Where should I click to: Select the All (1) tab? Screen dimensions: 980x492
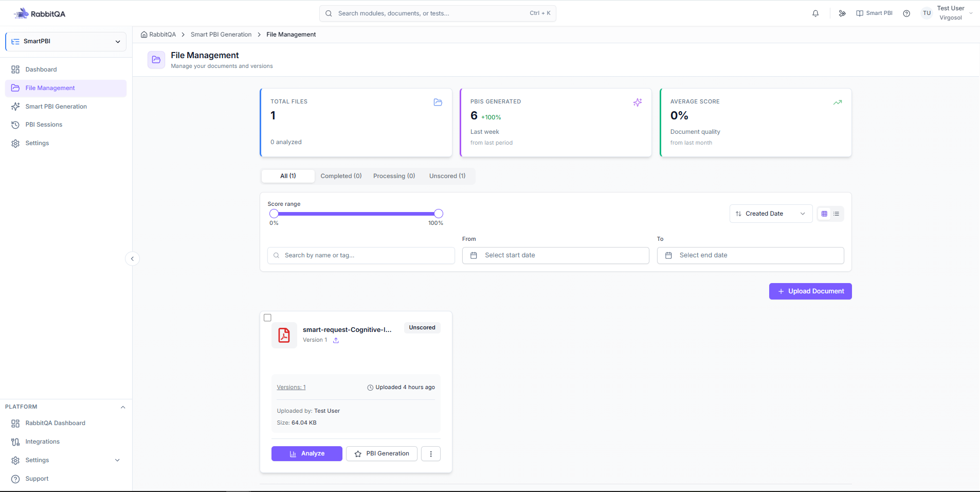point(288,176)
